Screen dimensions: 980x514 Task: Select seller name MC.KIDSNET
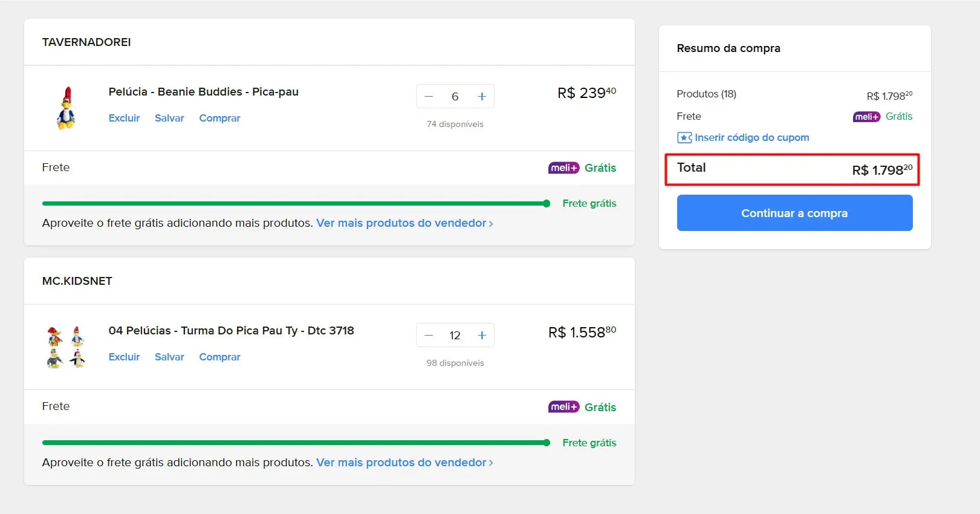coord(77,281)
